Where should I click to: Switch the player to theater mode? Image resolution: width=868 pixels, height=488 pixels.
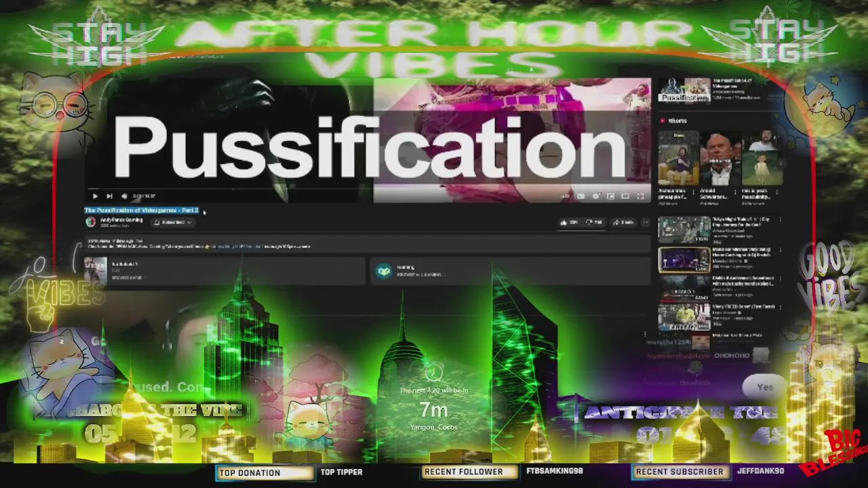pos(625,196)
